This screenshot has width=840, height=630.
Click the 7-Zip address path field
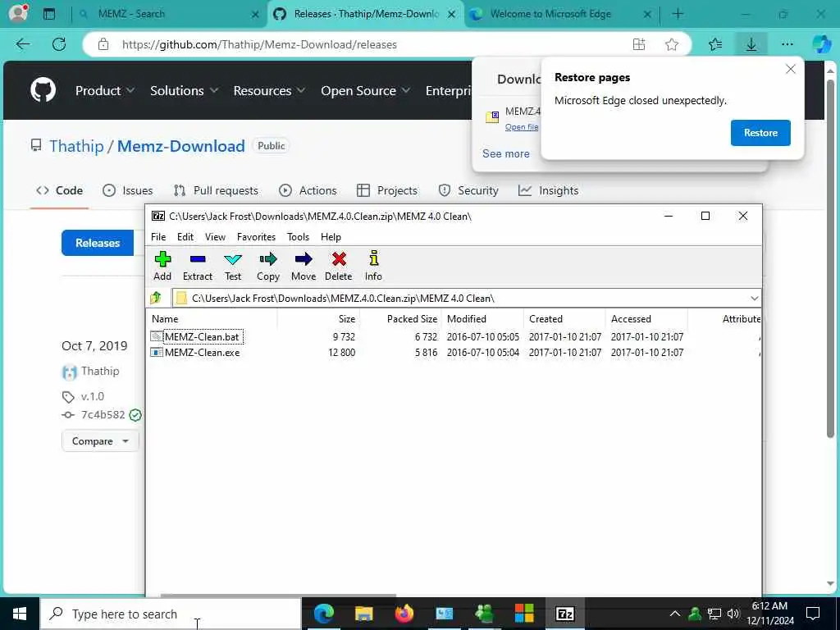point(461,298)
